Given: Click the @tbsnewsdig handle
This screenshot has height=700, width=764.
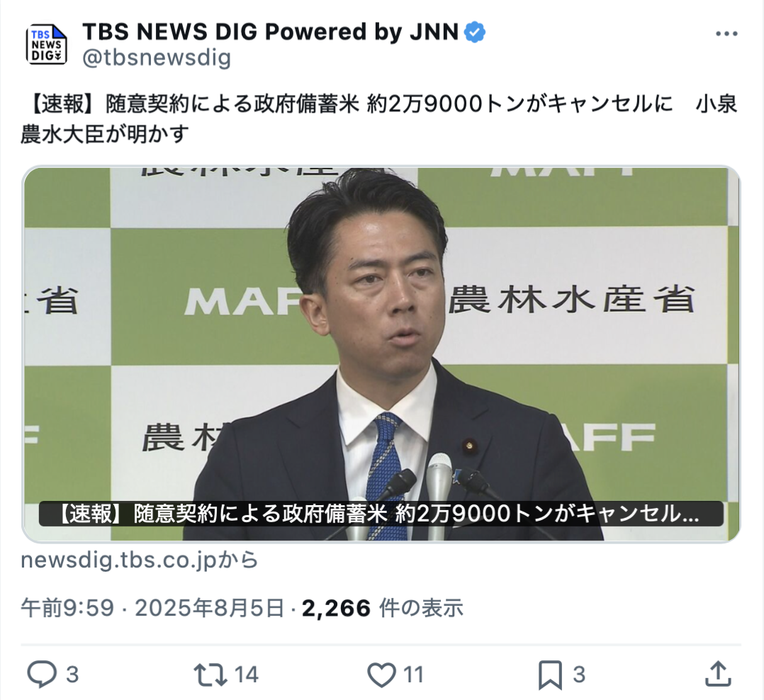Looking at the screenshot, I should click(157, 57).
